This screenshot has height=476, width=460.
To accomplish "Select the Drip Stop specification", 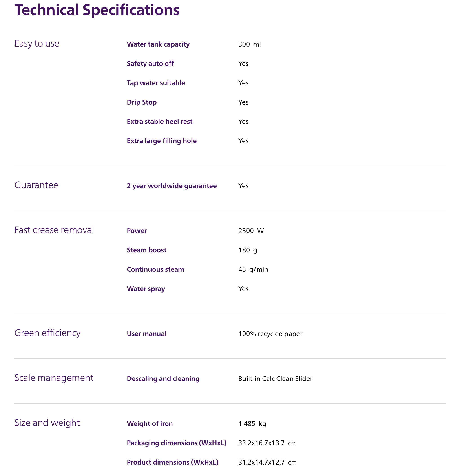I will coord(142,102).
